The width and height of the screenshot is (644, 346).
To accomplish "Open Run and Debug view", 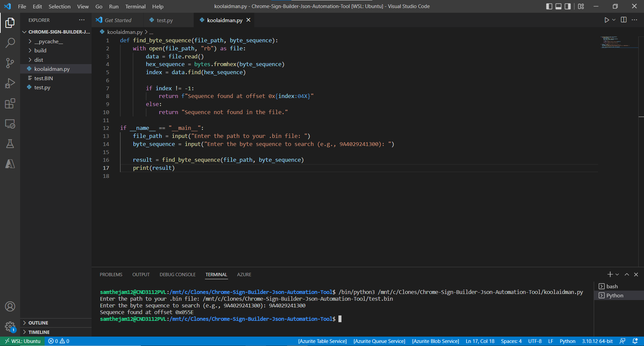I will pos(10,83).
